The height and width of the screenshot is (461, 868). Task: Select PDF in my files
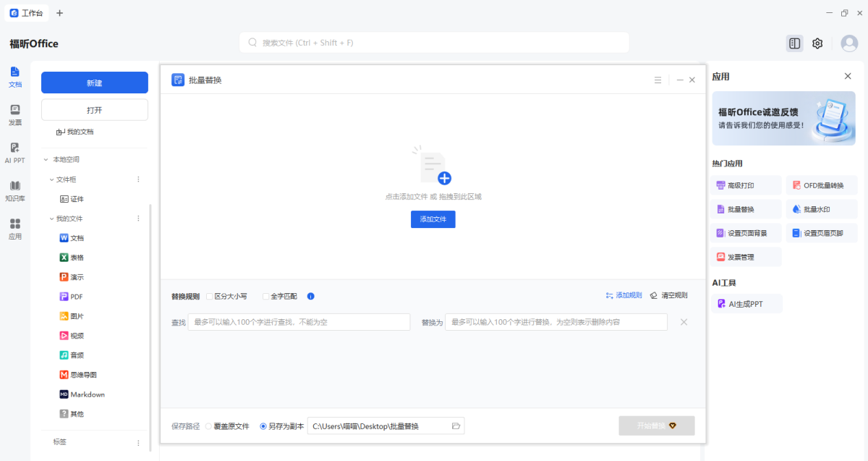pos(71,297)
